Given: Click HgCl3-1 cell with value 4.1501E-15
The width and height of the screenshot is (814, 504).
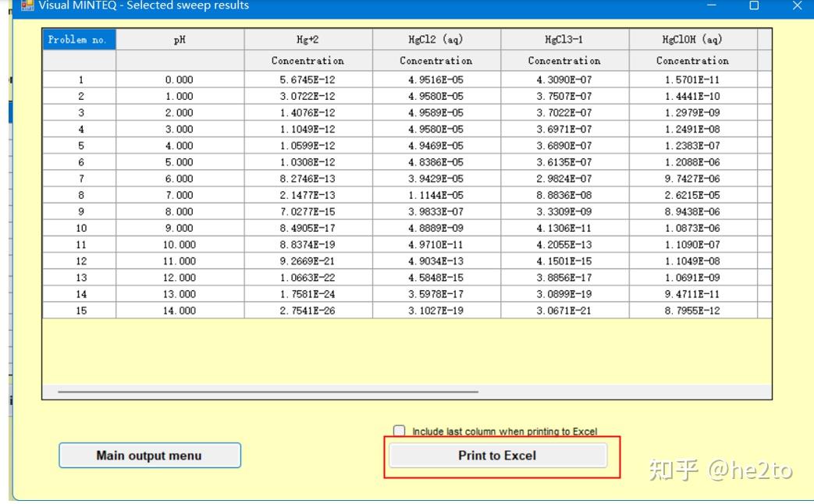Looking at the screenshot, I should (x=564, y=261).
